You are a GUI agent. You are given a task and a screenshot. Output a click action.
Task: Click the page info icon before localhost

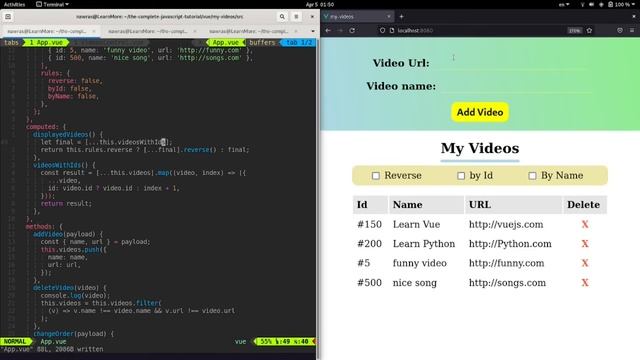click(392, 31)
